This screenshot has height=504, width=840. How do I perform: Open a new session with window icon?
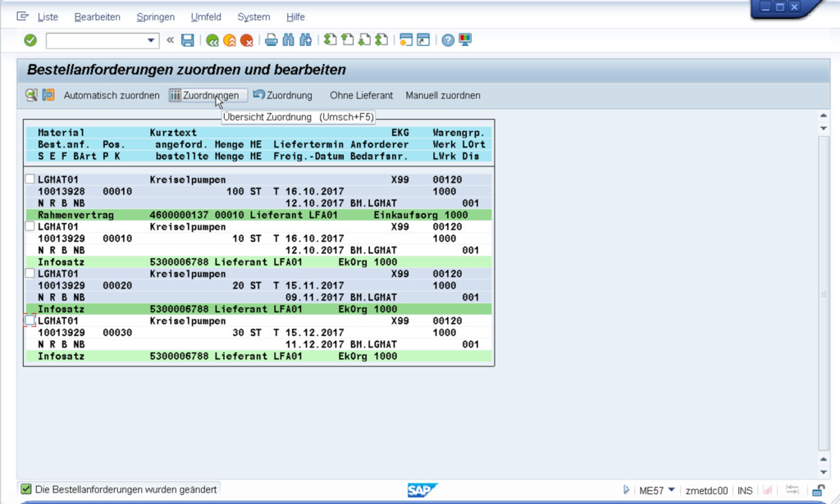(x=406, y=40)
